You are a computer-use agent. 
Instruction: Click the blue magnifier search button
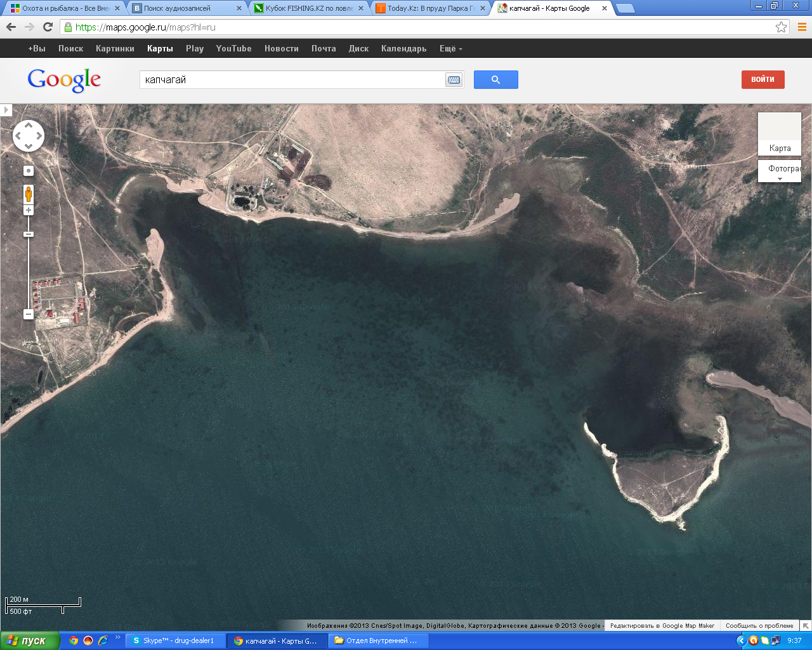(x=495, y=80)
